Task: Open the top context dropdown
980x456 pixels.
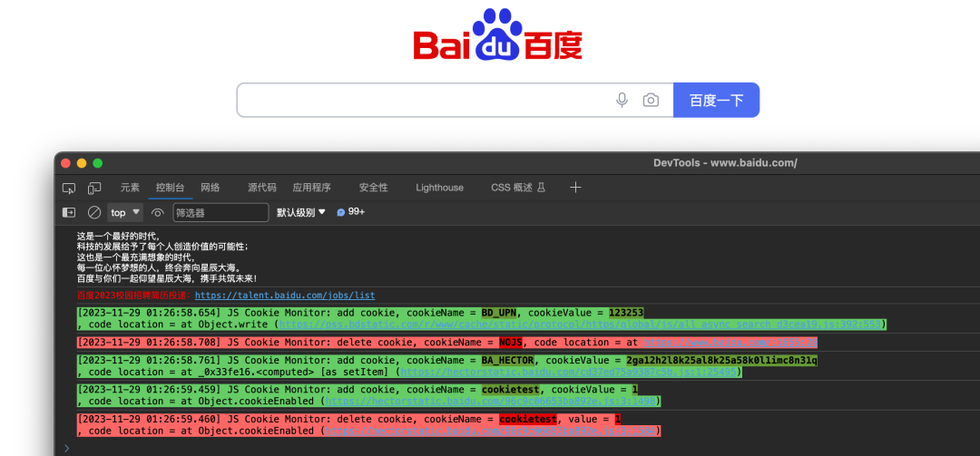Action: [x=125, y=212]
